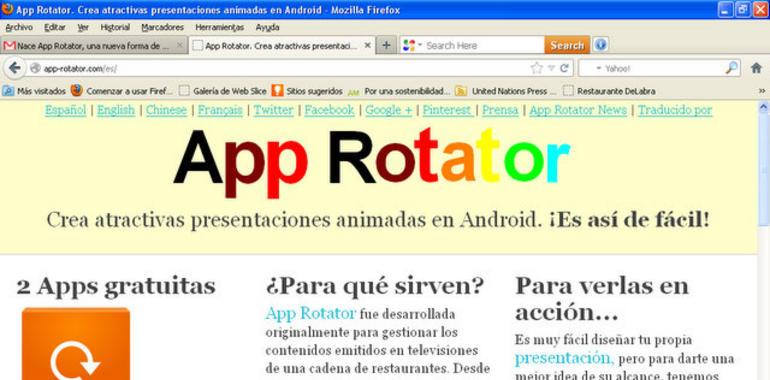
Task: Click the English language link
Action: (x=116, y=110)
